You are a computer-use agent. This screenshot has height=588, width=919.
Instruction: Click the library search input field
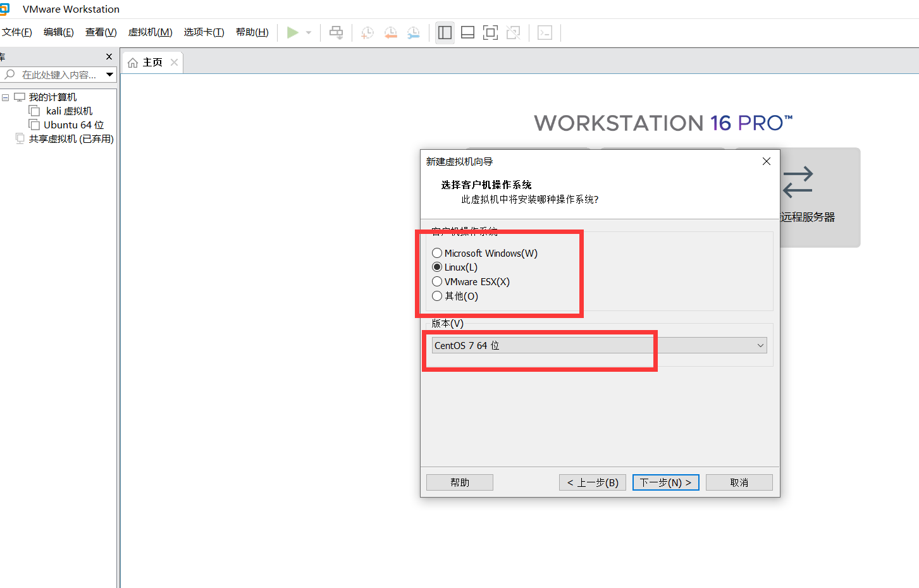(59, 75)
